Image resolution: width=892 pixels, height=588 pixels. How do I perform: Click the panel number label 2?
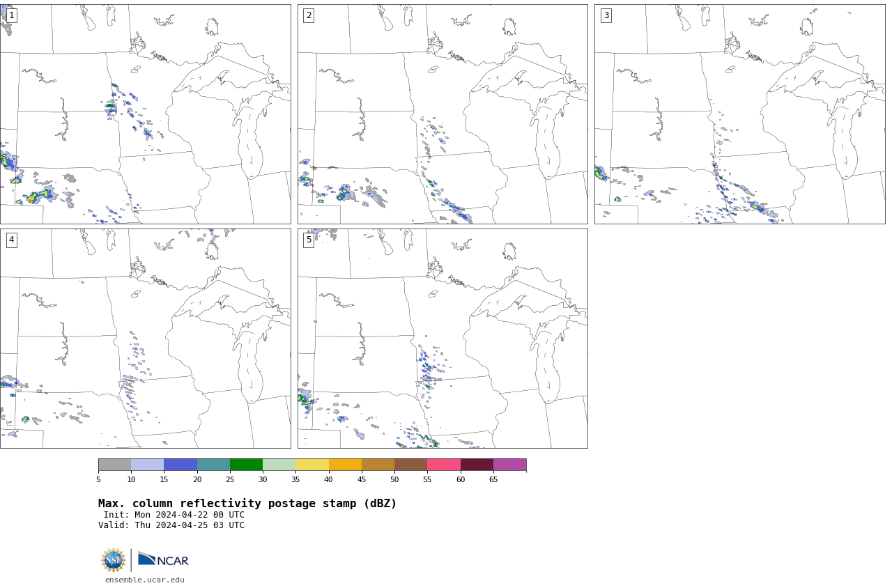(x=309, y=15)
